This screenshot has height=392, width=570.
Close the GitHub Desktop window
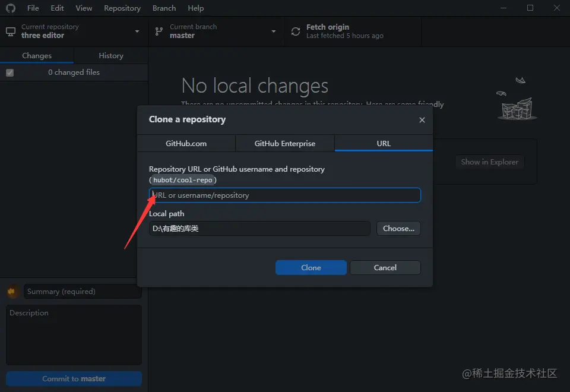556,8
